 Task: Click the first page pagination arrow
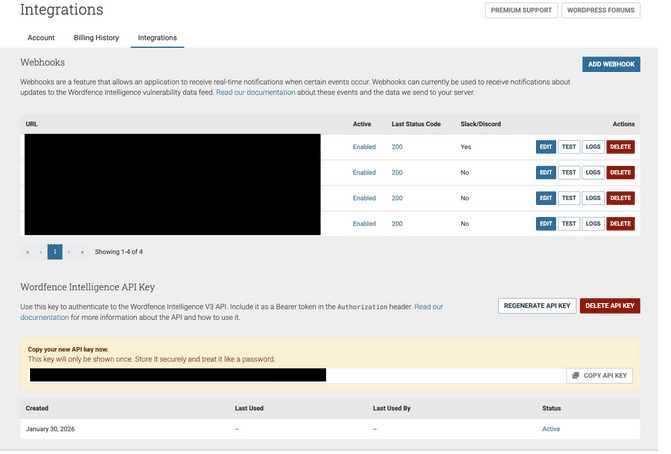tap(28, 252)
